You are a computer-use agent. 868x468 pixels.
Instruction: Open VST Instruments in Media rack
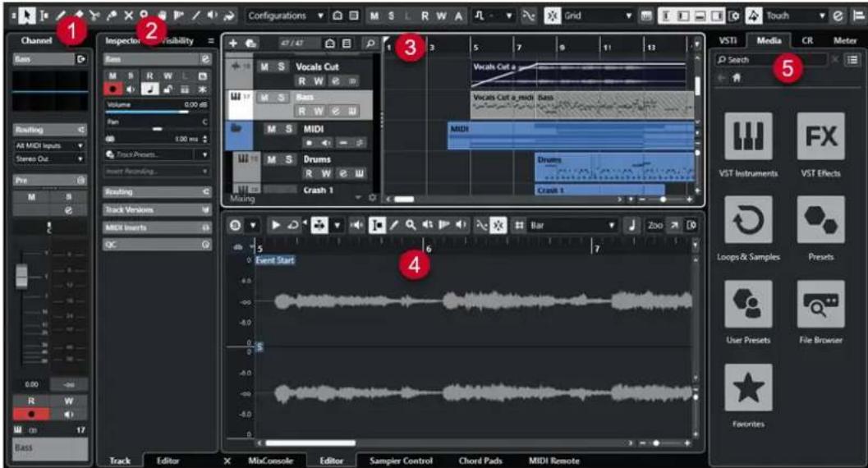pos(748,136)
